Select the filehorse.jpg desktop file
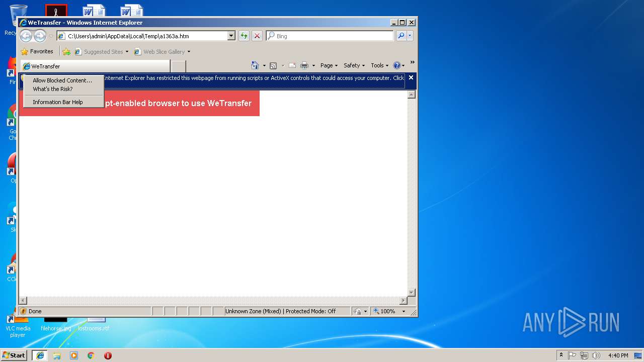Screen dimensions: 644x362 [x=56, y=324]
